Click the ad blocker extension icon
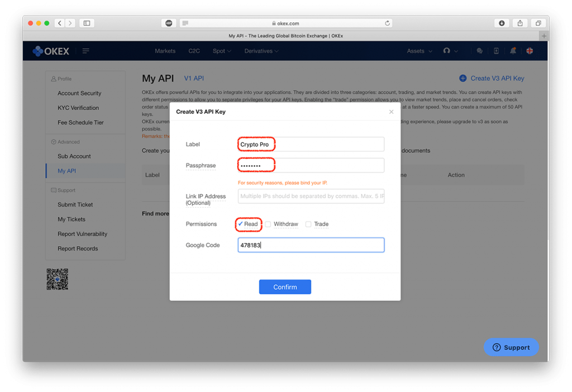 tap(169, 23)
